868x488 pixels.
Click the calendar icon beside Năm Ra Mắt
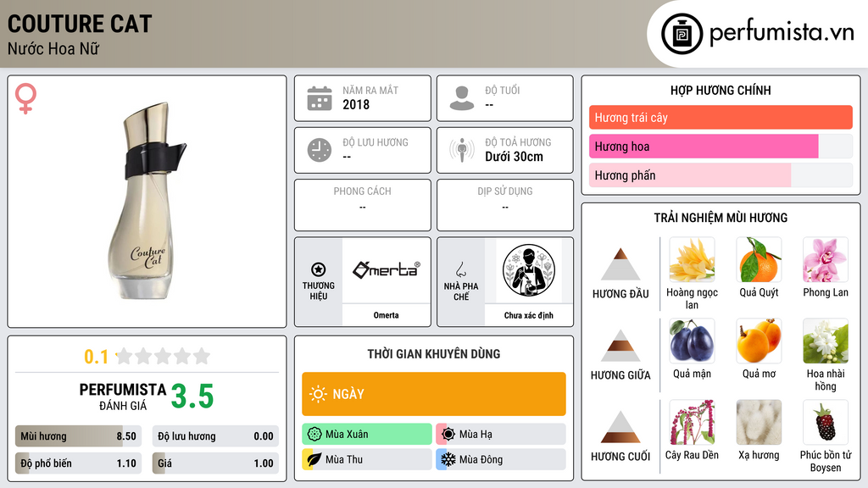click(320, 98)
